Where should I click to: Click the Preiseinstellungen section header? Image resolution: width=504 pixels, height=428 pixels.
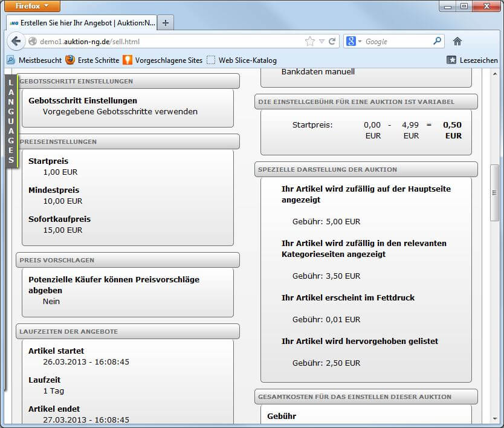click(128, 141)
